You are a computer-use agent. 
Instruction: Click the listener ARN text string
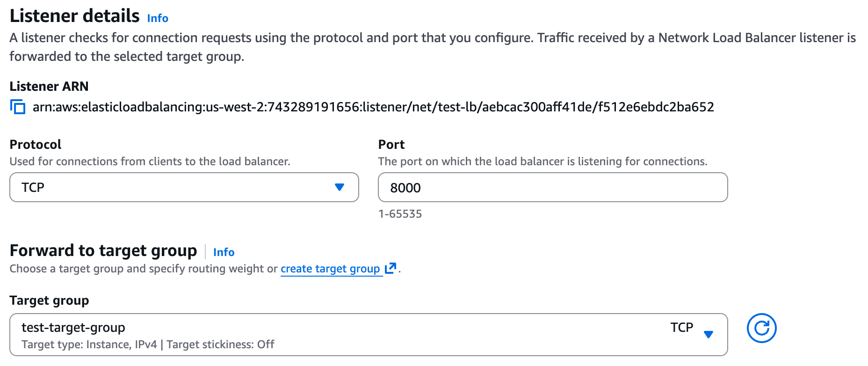[x=373, y=107]
